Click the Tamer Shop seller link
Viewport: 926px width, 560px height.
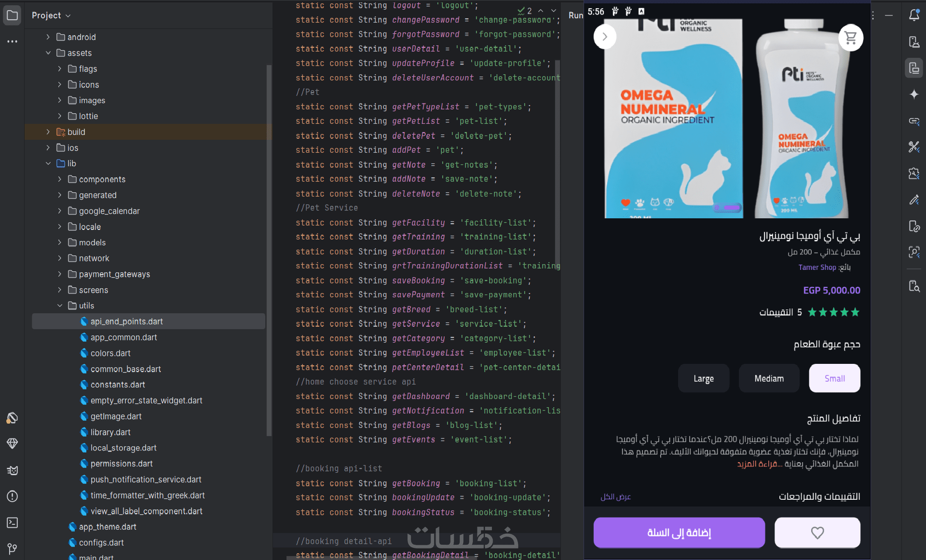(817, 267)
